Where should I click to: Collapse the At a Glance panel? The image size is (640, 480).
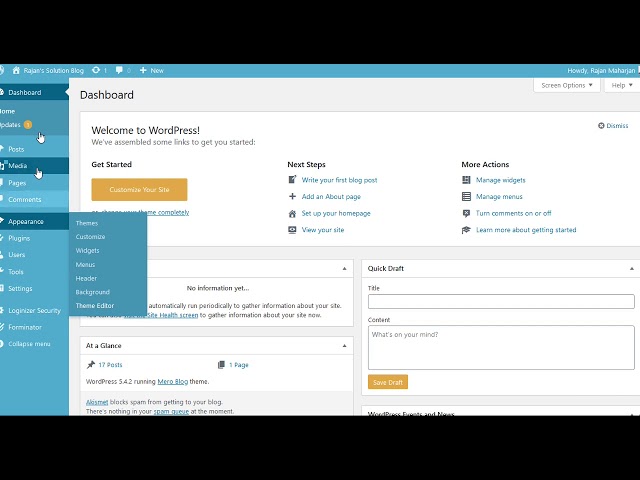click(x=344, y=346)
